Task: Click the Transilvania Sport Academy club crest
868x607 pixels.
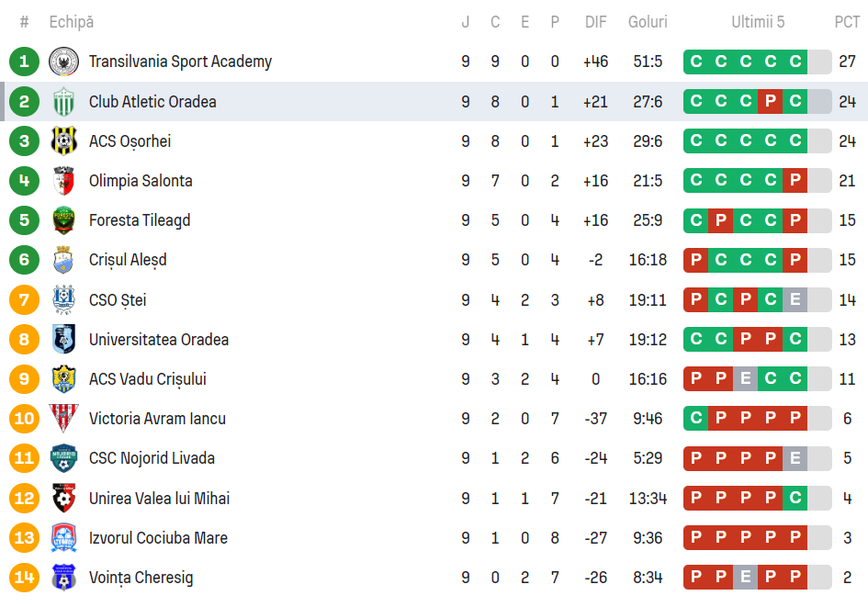Action: (63, 62)
